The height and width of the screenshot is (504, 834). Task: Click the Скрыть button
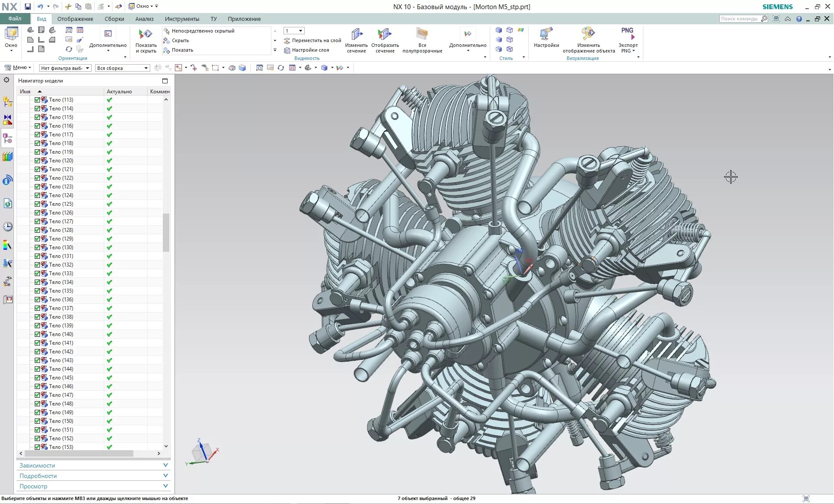tap(180, 40)
